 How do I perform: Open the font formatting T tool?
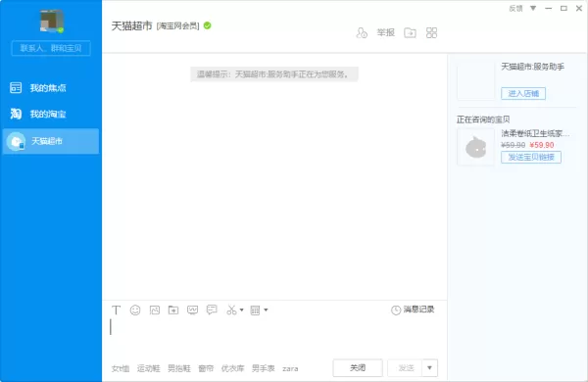[x=116, y=310]
